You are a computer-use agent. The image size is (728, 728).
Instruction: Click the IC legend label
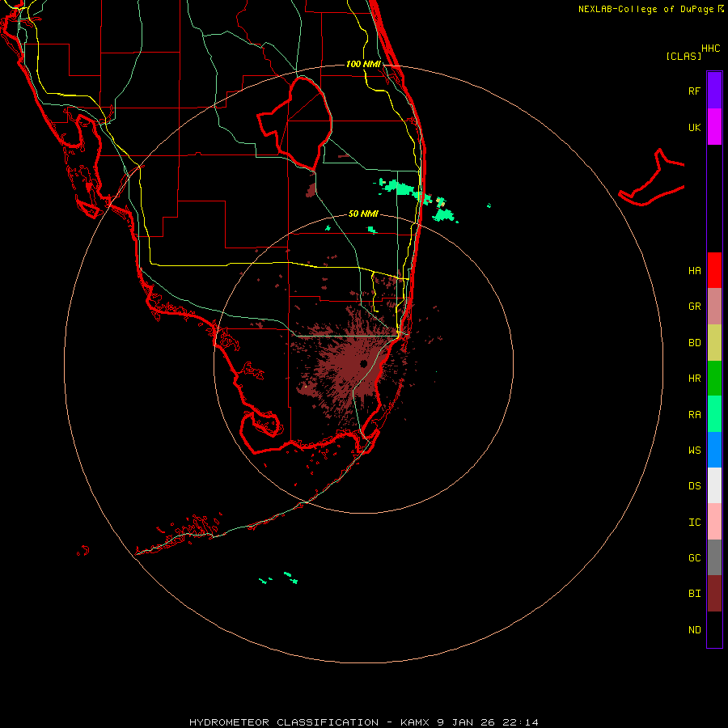[x=694, y=523]
